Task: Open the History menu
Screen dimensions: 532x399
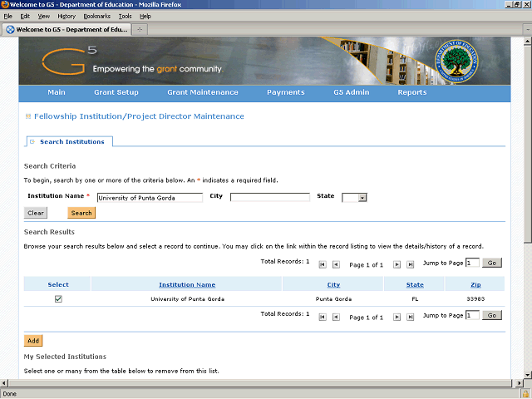Action: pyautogui.click(x=66, y=17)
